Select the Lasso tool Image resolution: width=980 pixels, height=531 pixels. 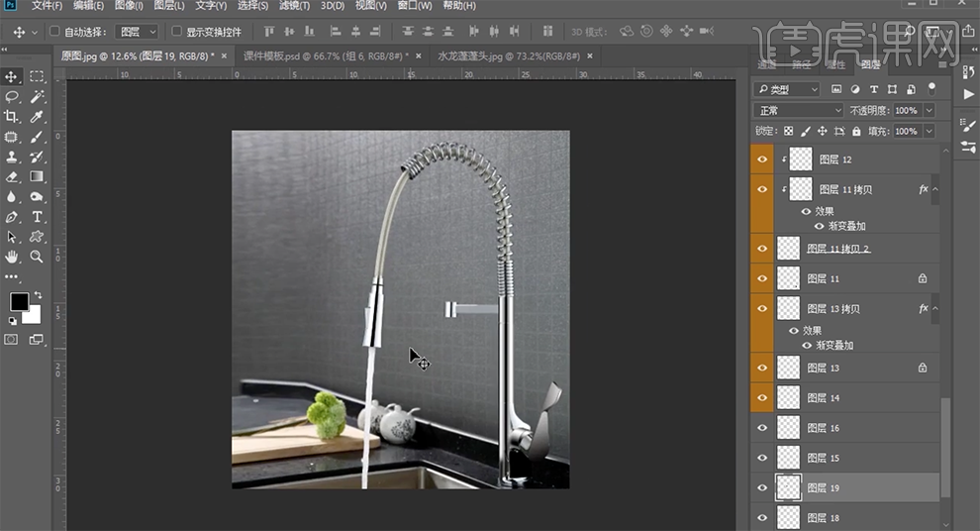tap(12, 97)
